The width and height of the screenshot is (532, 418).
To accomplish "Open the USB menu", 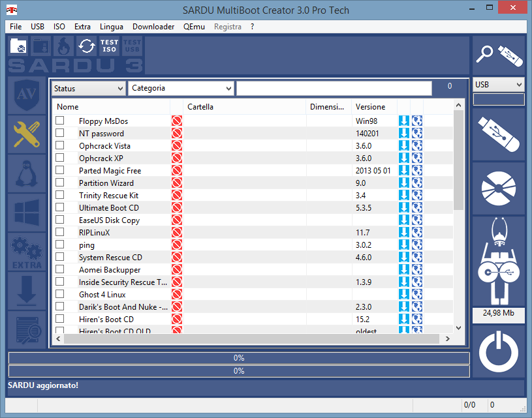I will [37, 27].
